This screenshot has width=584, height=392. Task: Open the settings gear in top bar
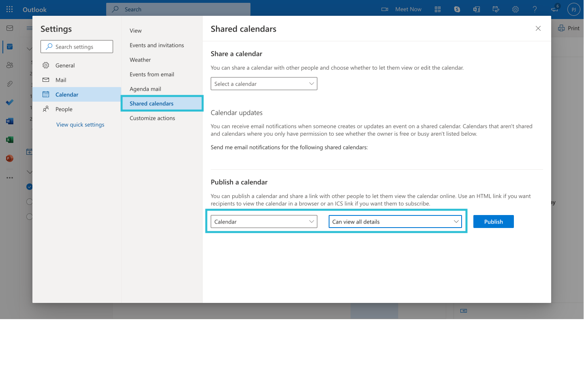pos(516,9)
